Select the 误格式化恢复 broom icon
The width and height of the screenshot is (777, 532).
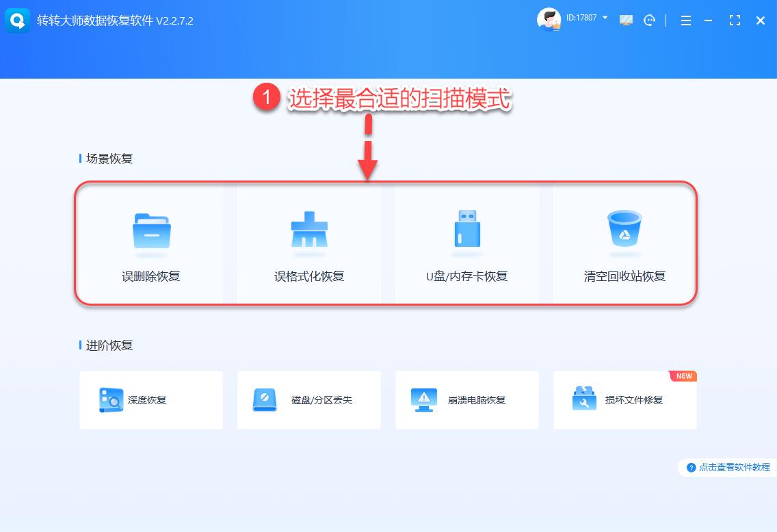click(309, 229)
